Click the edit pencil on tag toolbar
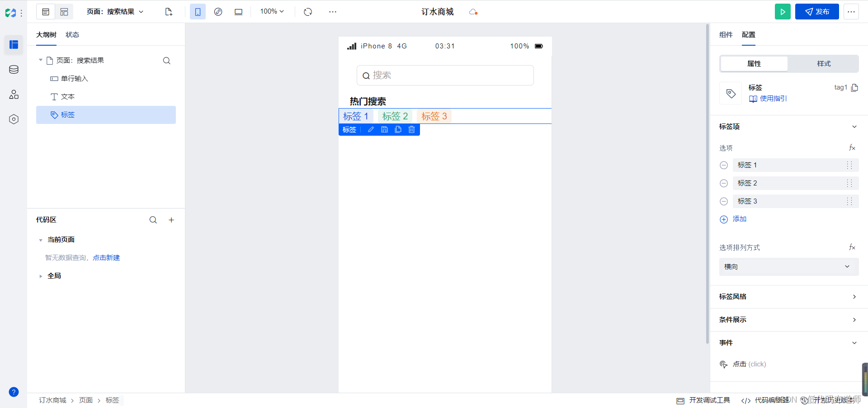 (371, 130)
